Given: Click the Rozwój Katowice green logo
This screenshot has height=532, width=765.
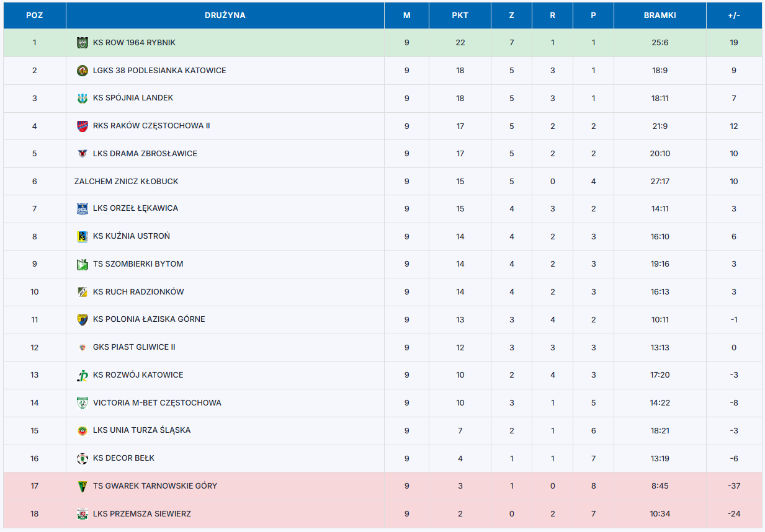Looking at the screenshot, I should point(82,375).
